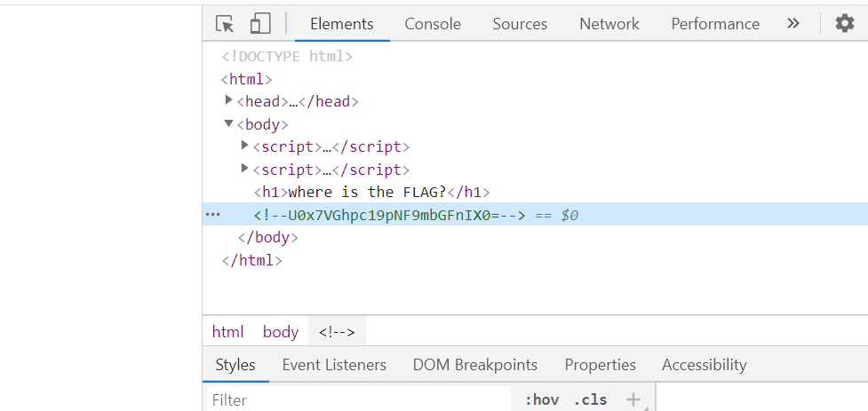Select the base64 comment node line
Viewport: 868px width, 411px height.
click(x=536, y=215)
